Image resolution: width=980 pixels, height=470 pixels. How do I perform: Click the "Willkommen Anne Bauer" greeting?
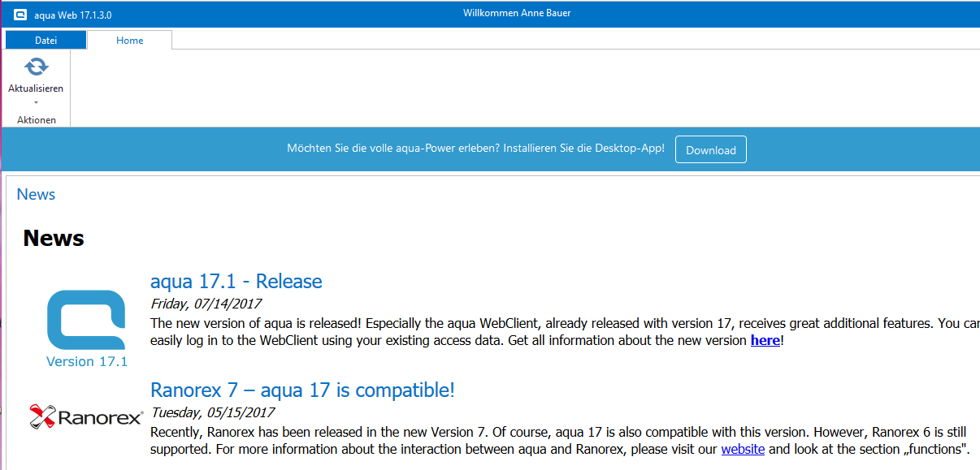(517, 13)
